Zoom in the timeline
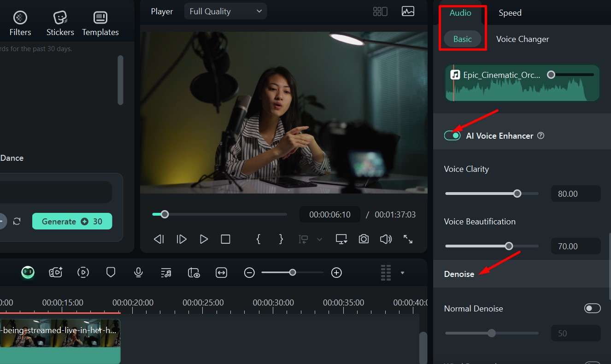Viewport: 611px width, 364px height. (337, 273)
